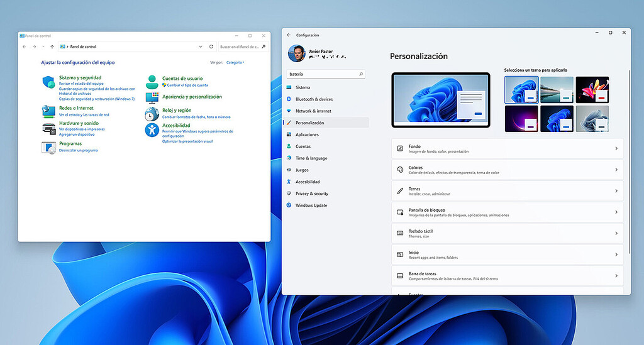Click the Pantalla de bloqueo icon
Image resolution: width=644 pixels, height=345 pixels.
tap(399, 212)
